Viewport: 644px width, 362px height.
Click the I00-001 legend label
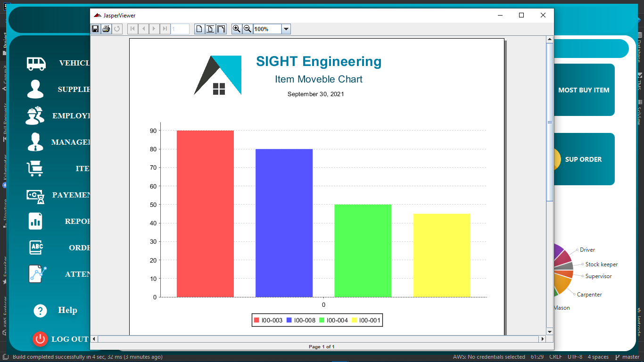pyautogui.click(x=370, y=321)
